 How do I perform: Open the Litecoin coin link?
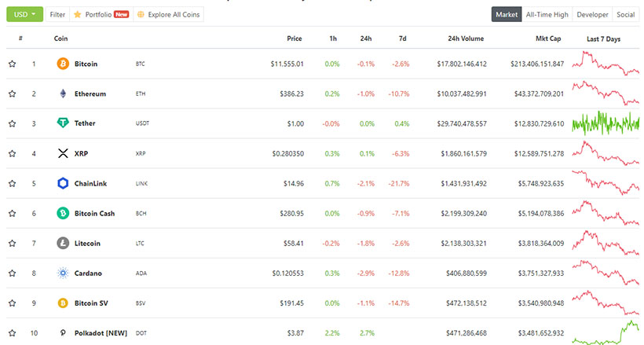point(87,243)
